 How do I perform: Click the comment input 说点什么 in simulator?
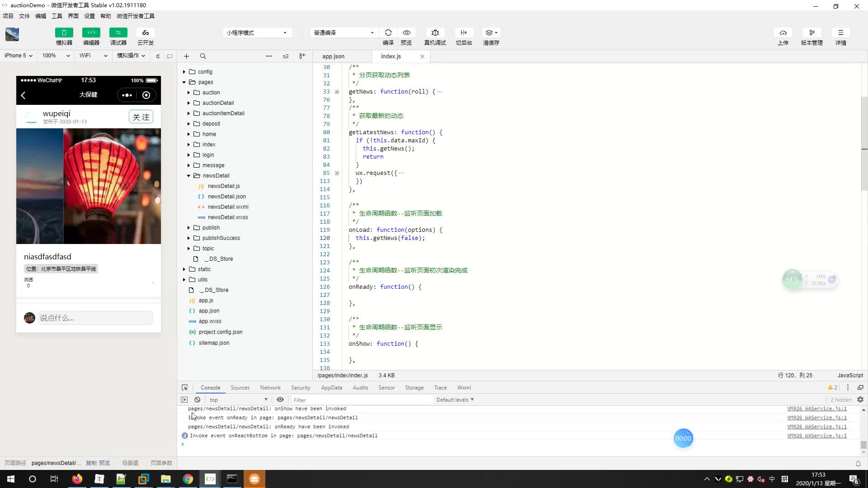(x=95, y=318)
